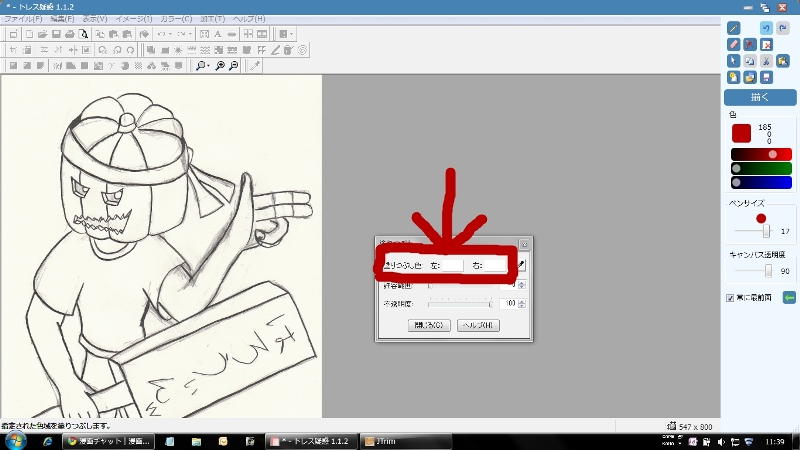This screenshot has height=450, width=800.
Task: Click the JTrim open-file folder toolbar icon
Action: click(42, 34)
